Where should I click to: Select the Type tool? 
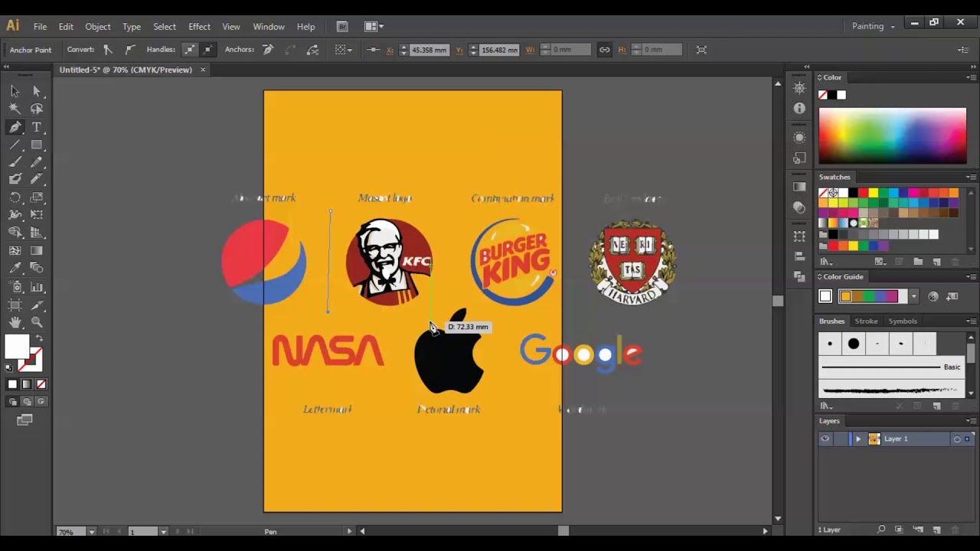pos(36,127)
